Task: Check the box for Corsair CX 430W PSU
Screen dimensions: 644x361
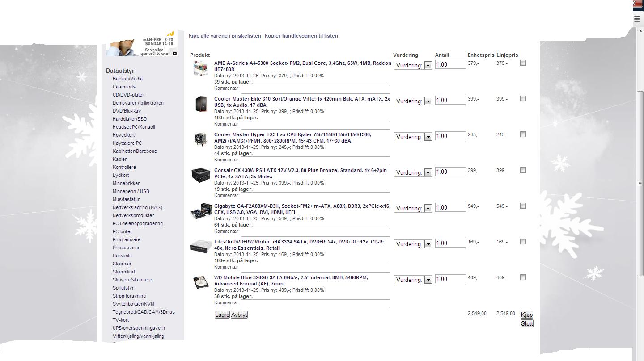Action: tap(523, 170)
